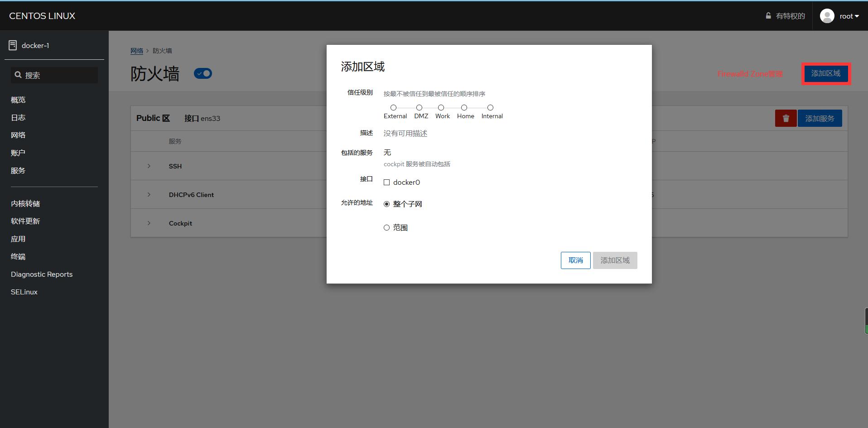This screenshot has height=428, width=868.
Task: Set the trust level slider to Home
Action: coord(464,107)
